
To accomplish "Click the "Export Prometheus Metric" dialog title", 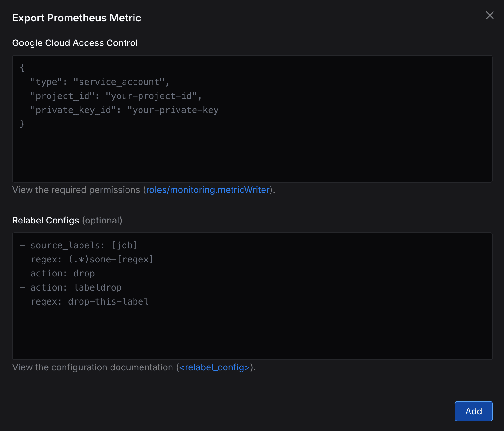I will pyautogui.click(x=77, y=18).
